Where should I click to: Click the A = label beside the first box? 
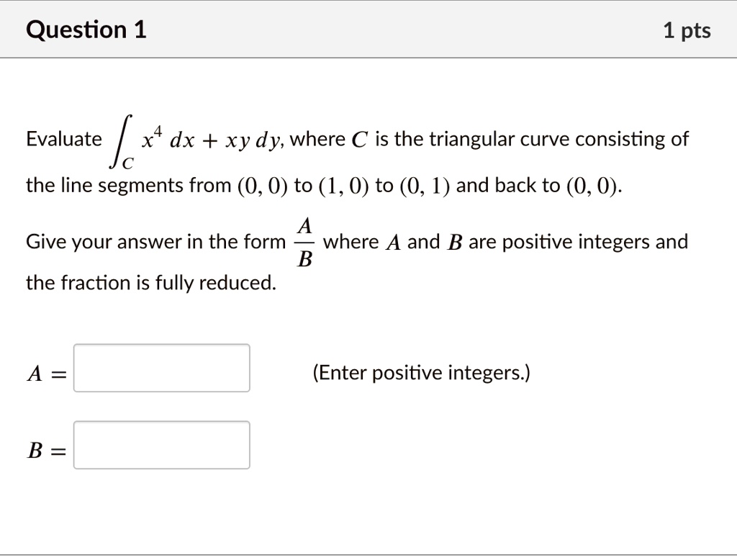pyautogui.click(x=46, y=373)
